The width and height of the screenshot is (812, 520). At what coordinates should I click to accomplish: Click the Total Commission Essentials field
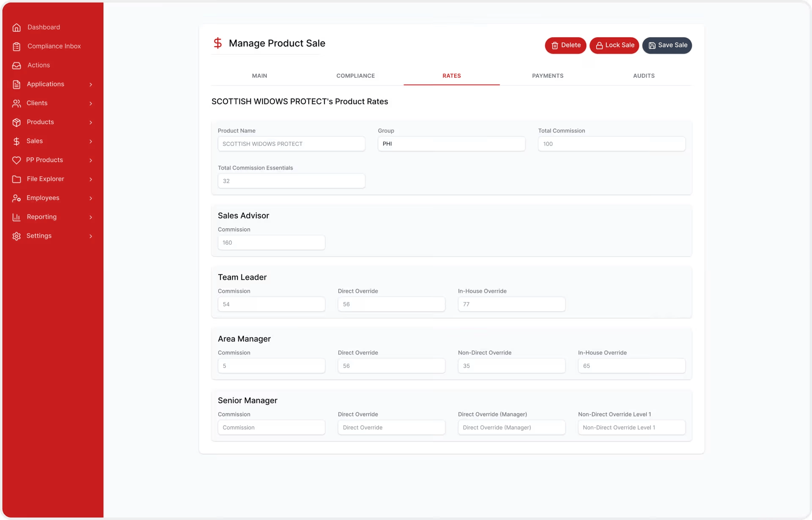point(291,181)
